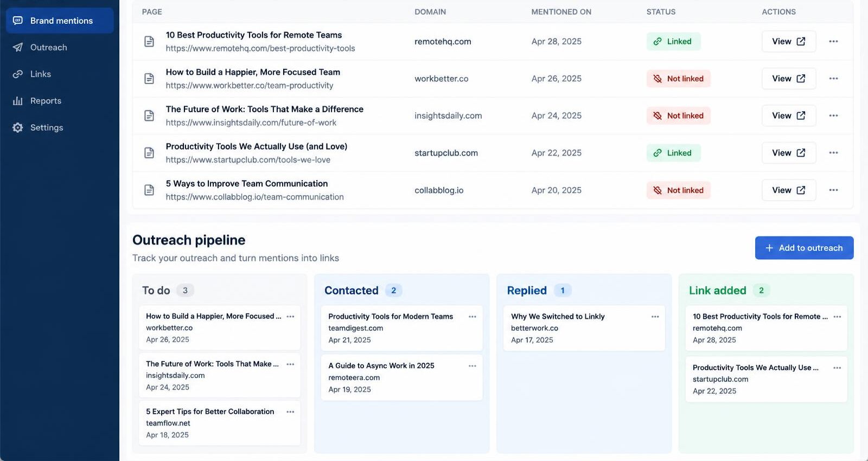
Task: View the startupclub.com mention page
Action: [x=789, y=153]
